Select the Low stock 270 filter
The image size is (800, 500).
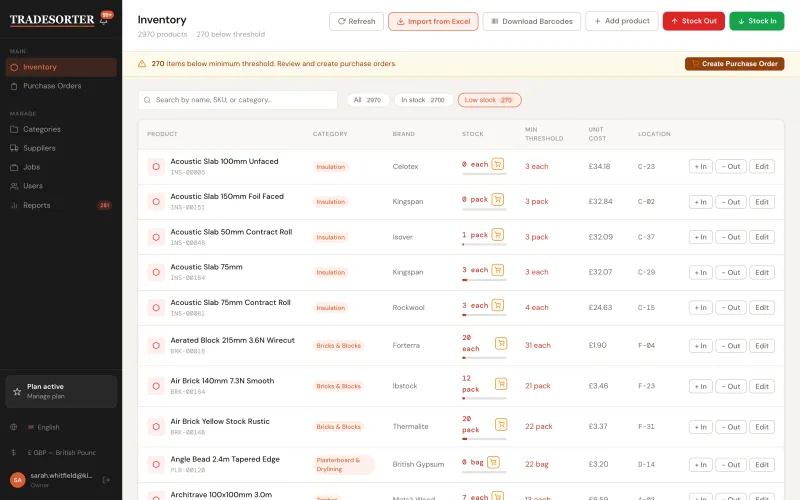489,100
